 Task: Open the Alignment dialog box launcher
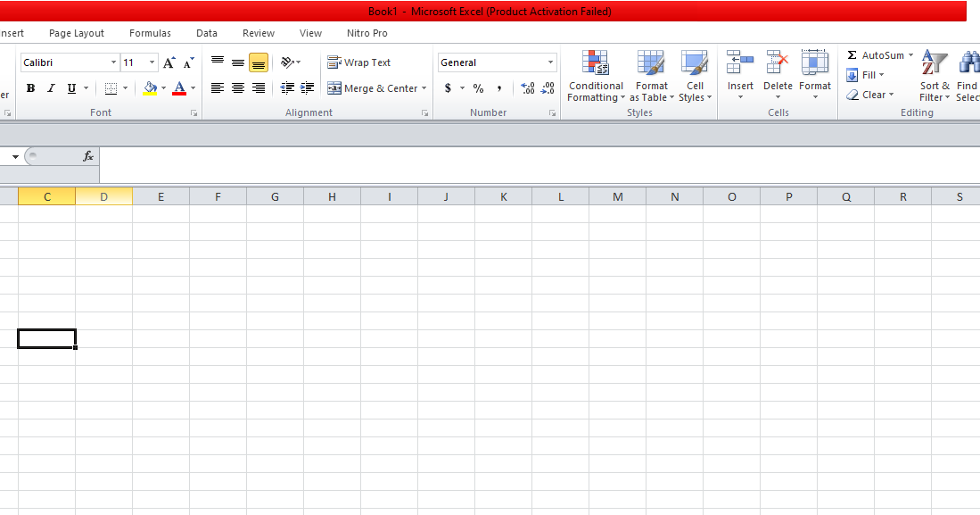coord(425,112)
